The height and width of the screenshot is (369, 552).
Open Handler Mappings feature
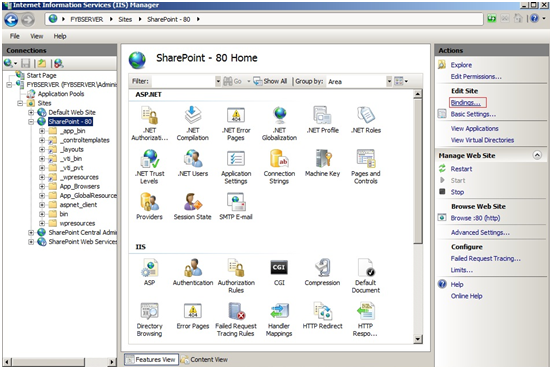tap(279, 320)
